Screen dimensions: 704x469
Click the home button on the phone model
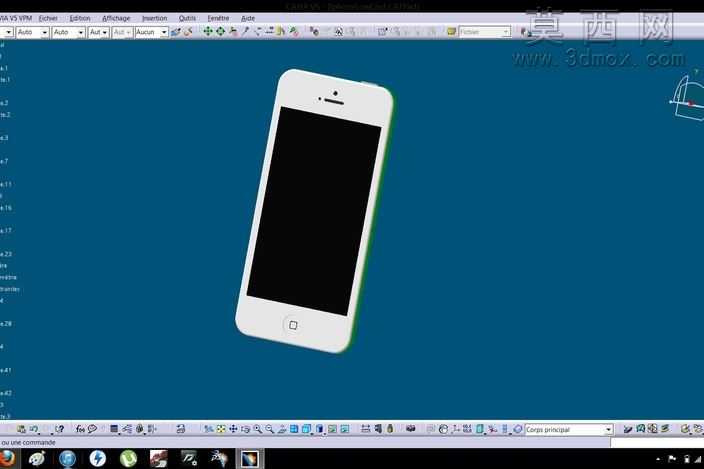[293, 325]
